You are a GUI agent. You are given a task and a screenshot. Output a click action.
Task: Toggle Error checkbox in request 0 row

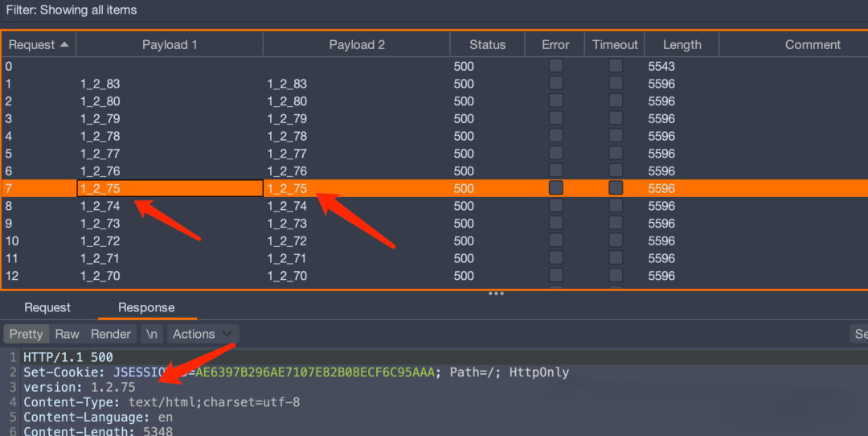point(556,65)
